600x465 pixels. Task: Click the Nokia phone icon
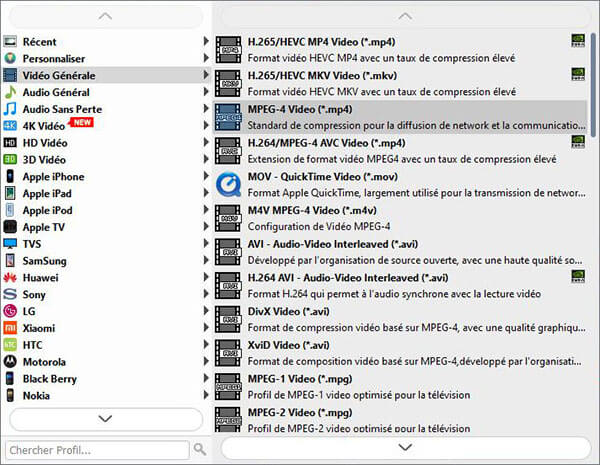click(10, 395)
